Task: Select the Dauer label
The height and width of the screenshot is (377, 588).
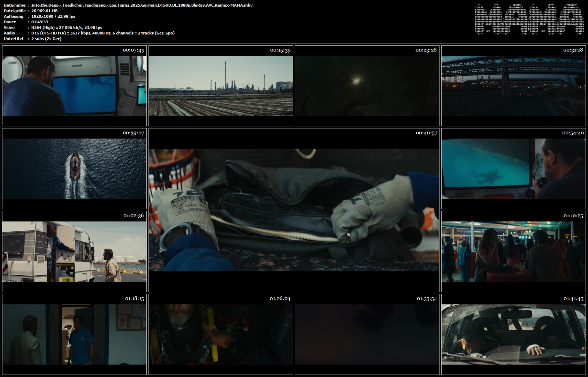Action: tap(10, 22)
